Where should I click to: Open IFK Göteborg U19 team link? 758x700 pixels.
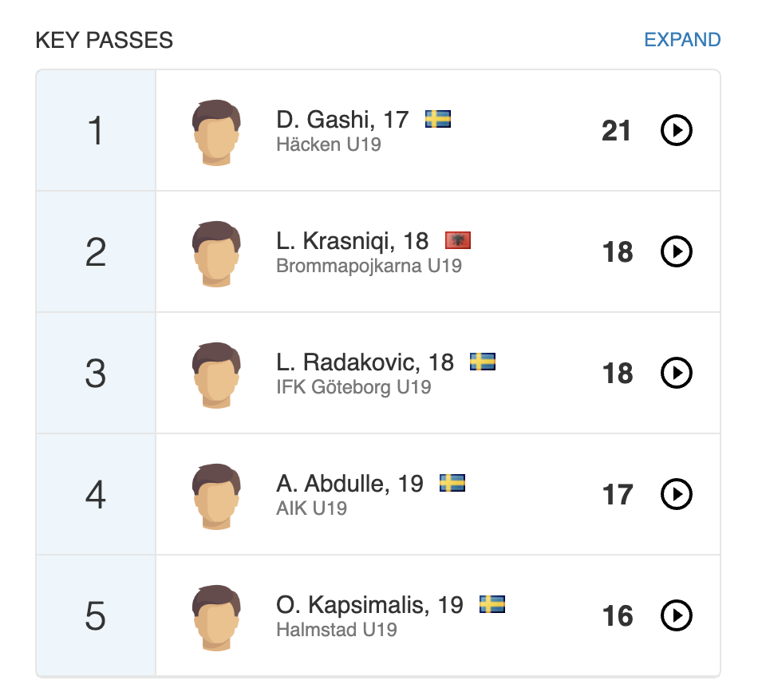(x=353, y=387)
